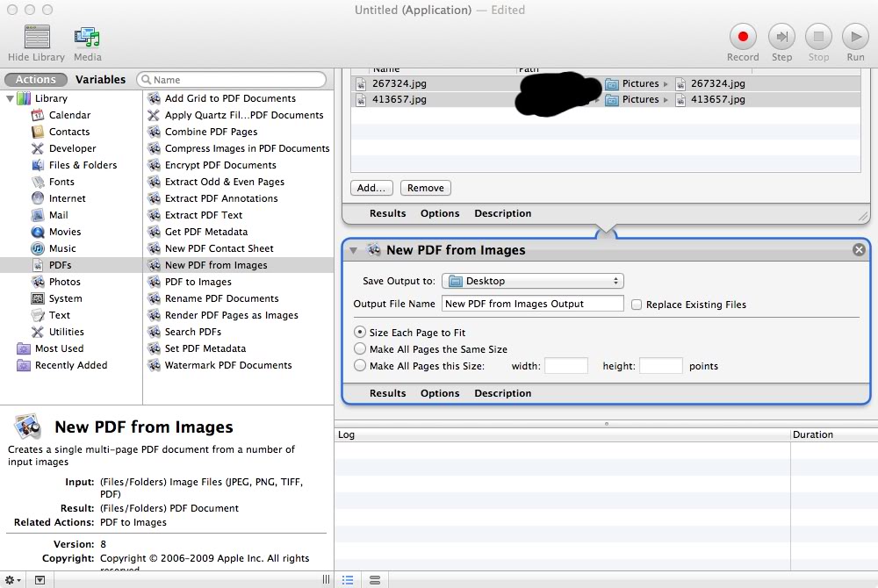
Task: Open Description tab of New PDF from Images
Action: [x=503, y=393]
